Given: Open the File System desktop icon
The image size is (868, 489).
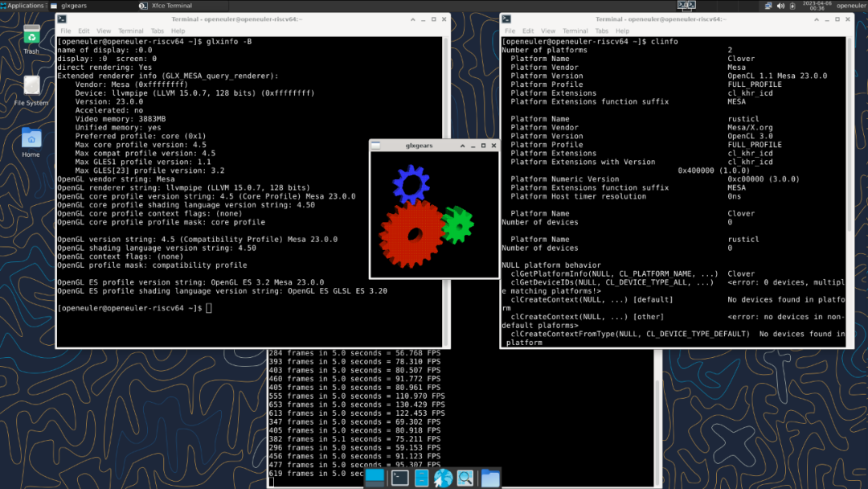Looking at the screenshot, I should tap(31, 87).
